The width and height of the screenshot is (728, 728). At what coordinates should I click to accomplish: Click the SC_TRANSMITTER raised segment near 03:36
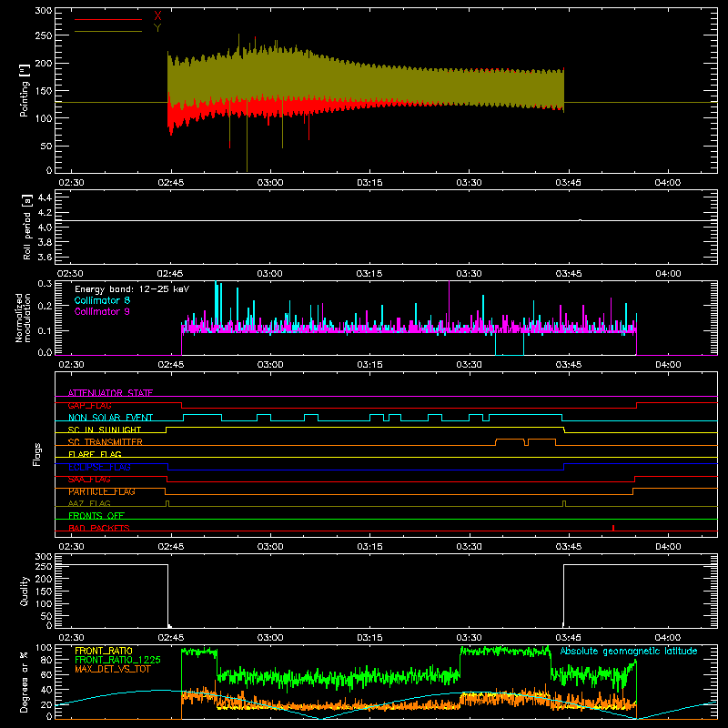511,440
